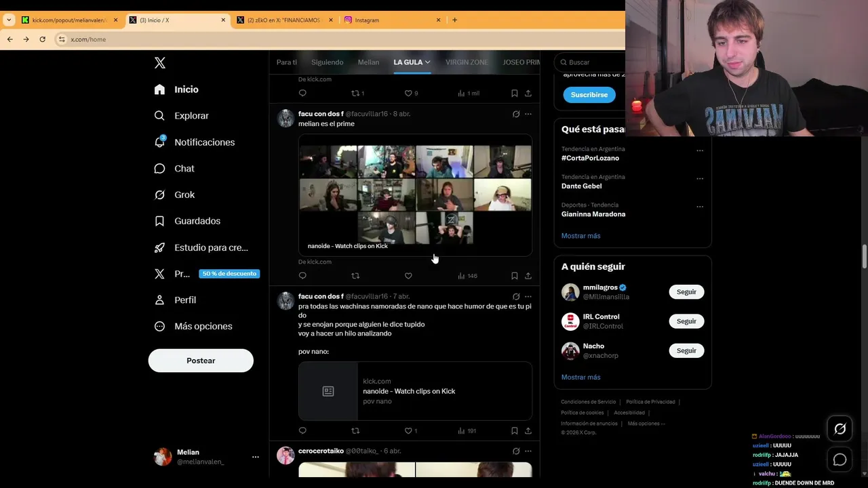Click Mostrar más under trends

point(580,236)
